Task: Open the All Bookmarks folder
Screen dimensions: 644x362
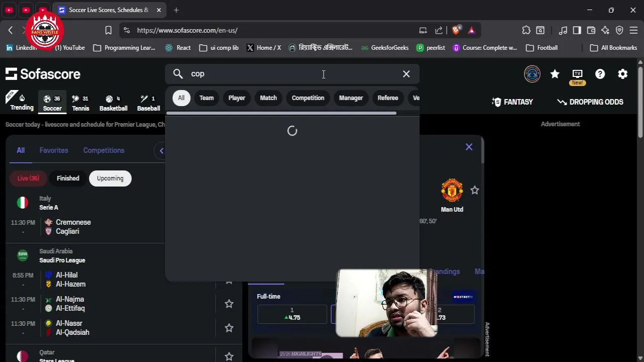Action: coord(613,48)
